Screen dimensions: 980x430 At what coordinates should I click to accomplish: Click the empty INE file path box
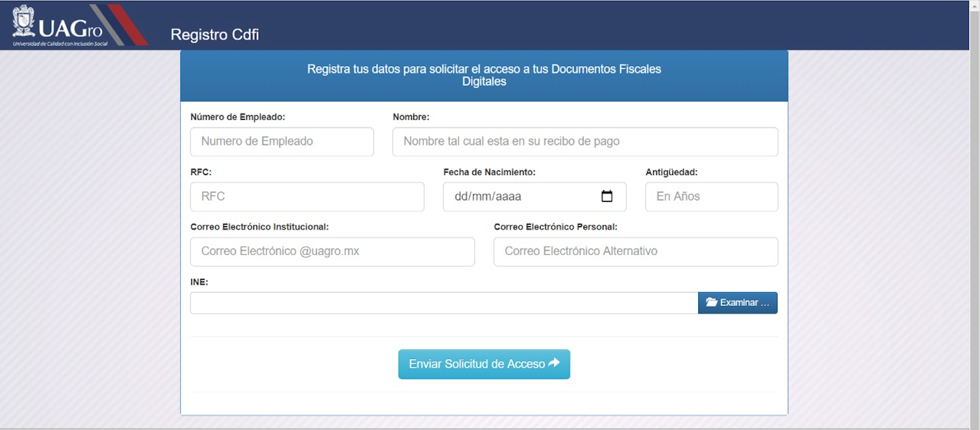444,303
